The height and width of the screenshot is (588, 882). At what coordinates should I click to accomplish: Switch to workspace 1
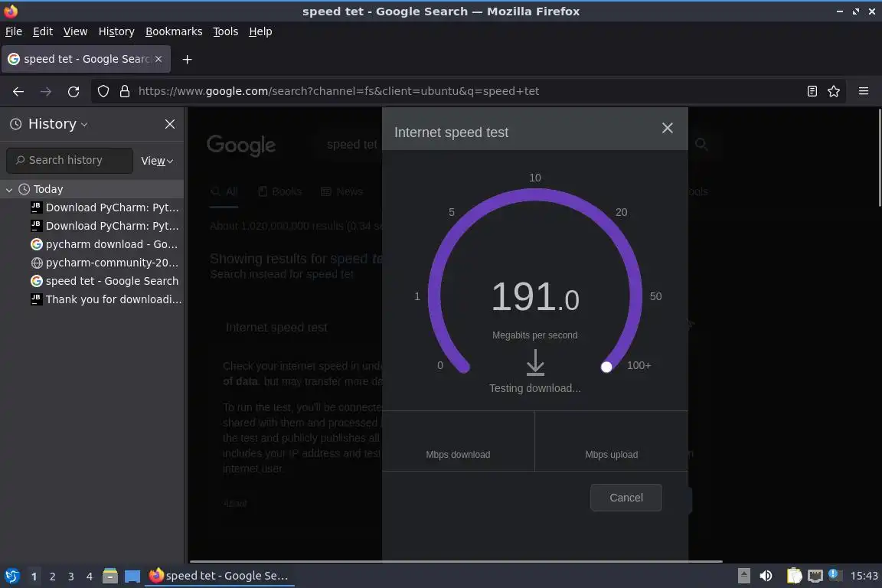click(x=34, y=577)
